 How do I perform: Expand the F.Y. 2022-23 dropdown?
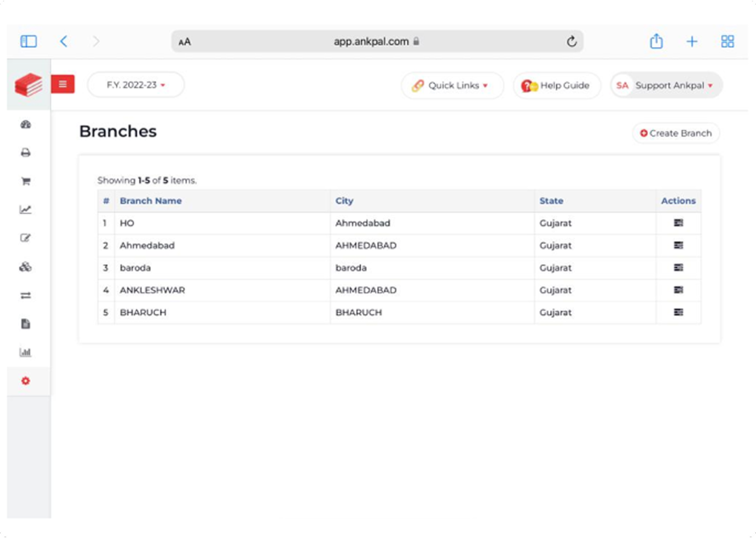[136, 85]
